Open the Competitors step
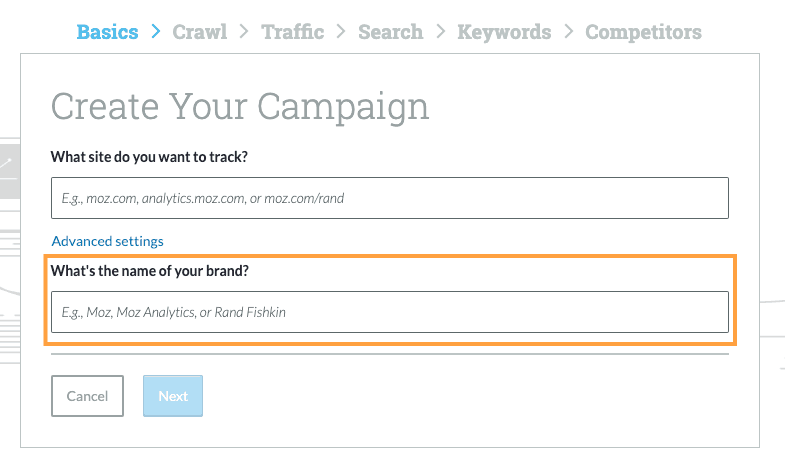The width and height of the screenshot is (785, 471). (x=643, y=32)
